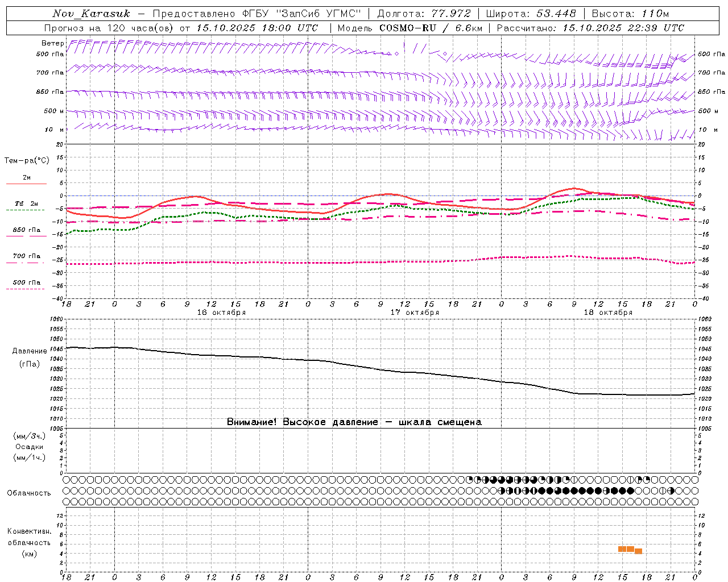Click the '17 октября' date label
Image resolution: width=728 pixels, height=582 pixels.
(x=415, y=313)
